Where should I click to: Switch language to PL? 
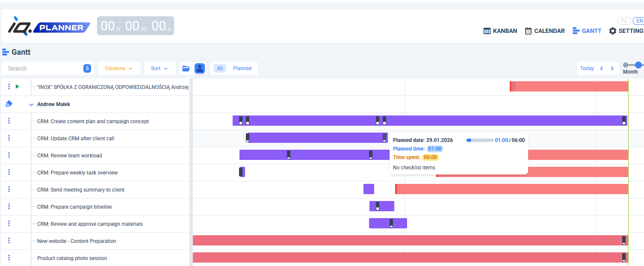tap(624, 21)
